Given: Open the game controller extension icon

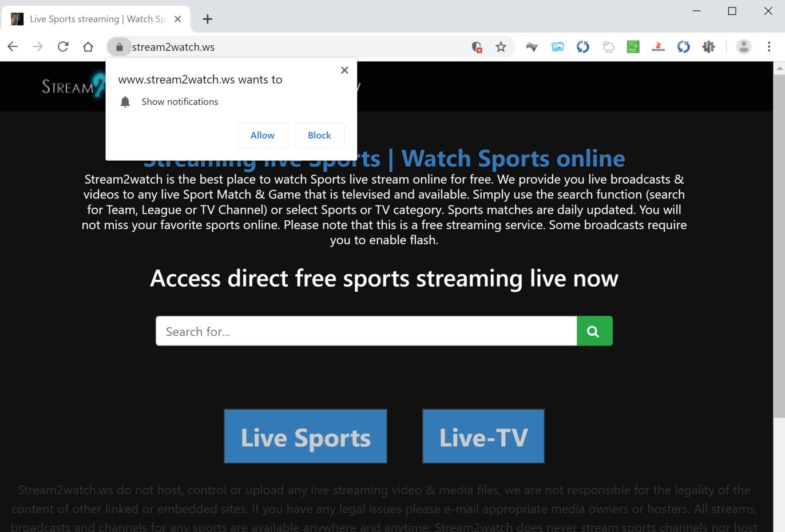Looking at the screenshot, I should (x=532, y=47).
